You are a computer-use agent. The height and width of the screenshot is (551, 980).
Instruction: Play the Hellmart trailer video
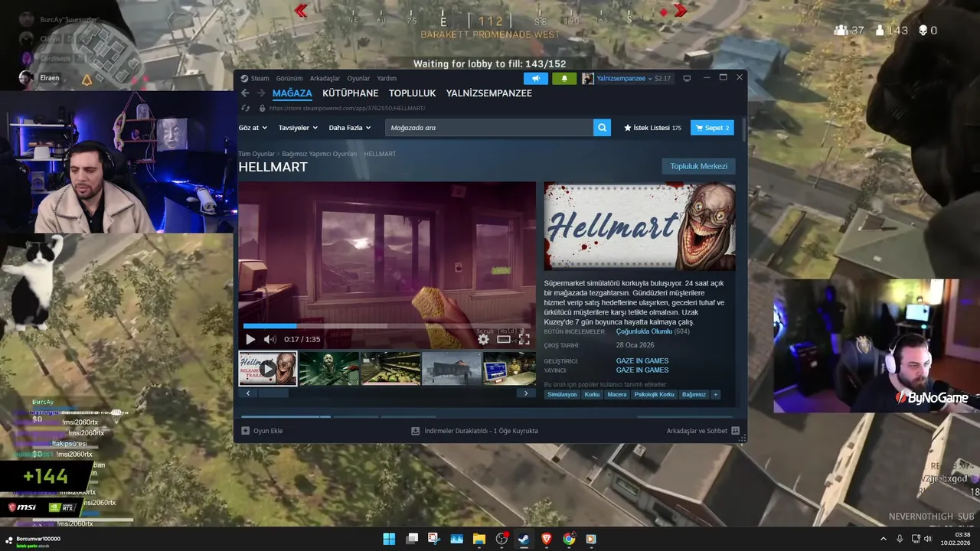[x=250, y=339]
